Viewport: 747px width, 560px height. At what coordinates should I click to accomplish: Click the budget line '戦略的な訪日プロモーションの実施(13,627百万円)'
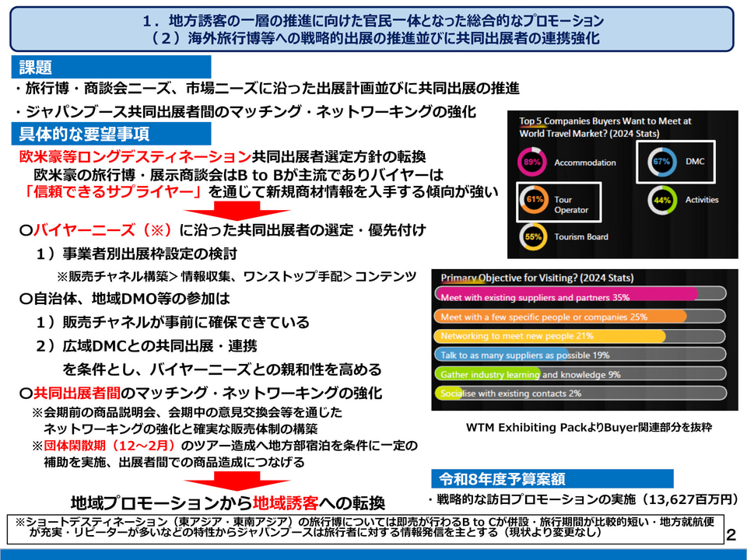click(x=584, y=499)
